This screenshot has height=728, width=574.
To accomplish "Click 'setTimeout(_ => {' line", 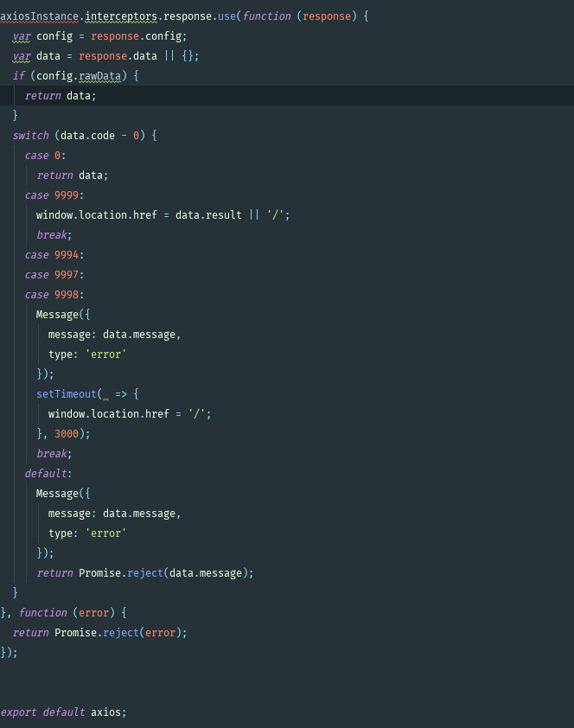I will tap(87, 394).
